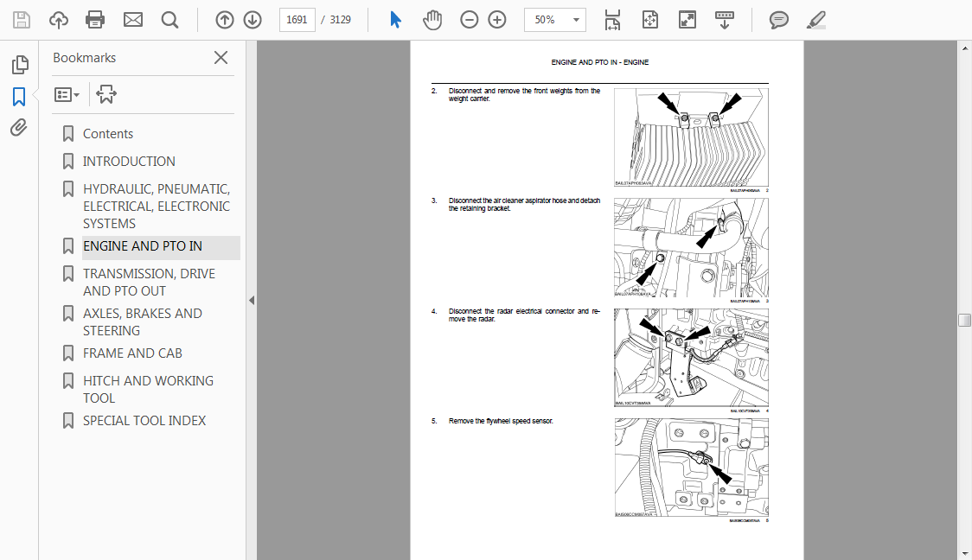Print the document using printer icon
Image resolution: width=972 pixels, height=560 pixels.
[x=95, y=20]
